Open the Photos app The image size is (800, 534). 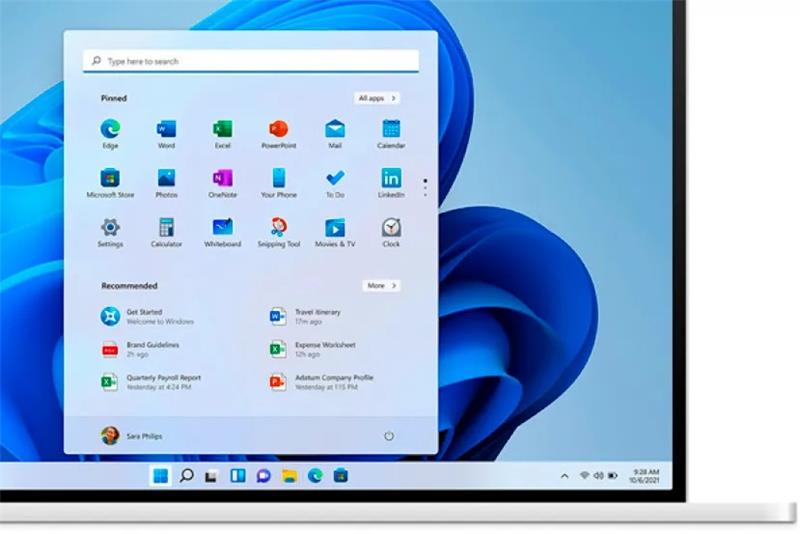(x=166, y=183)
